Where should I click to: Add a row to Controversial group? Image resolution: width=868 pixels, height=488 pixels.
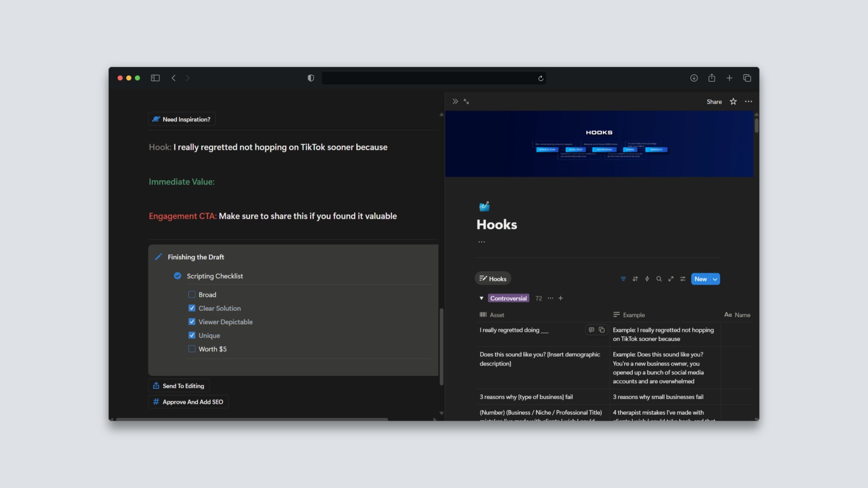click(x=561, y=298)
